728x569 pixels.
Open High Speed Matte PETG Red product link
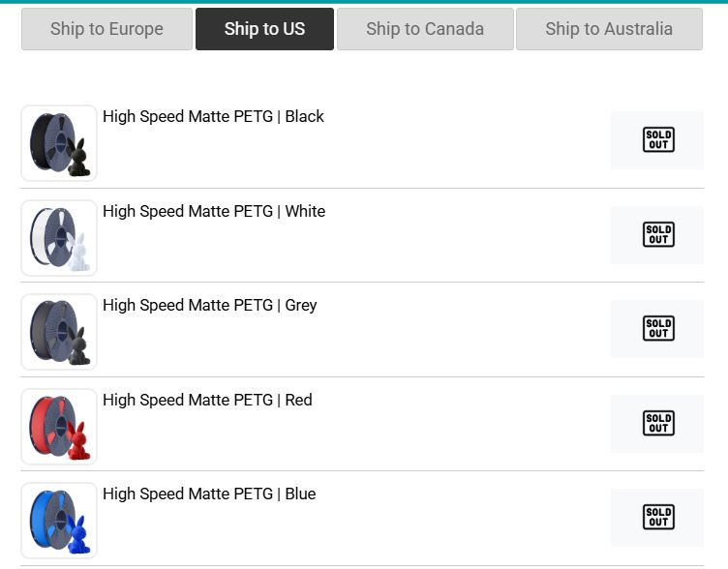(x=207, y=400)
